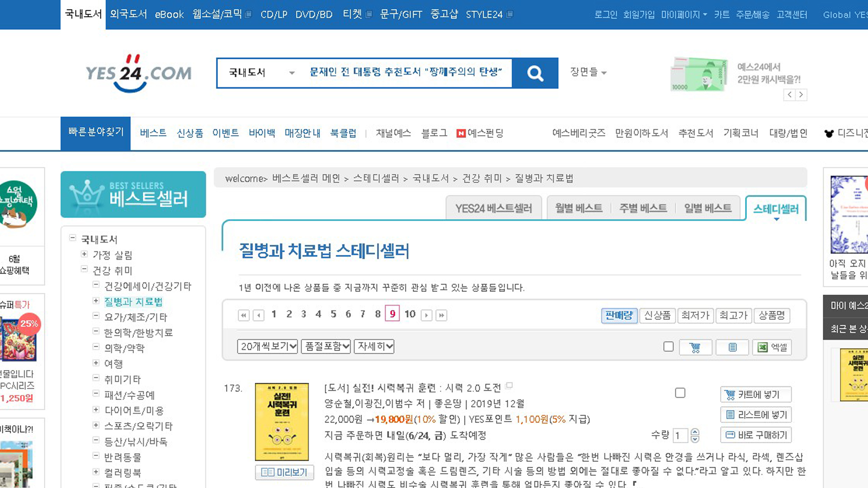Collapse the 건강 취미 category
Viewport: 868px width, 488px height.
click(84, 269)
